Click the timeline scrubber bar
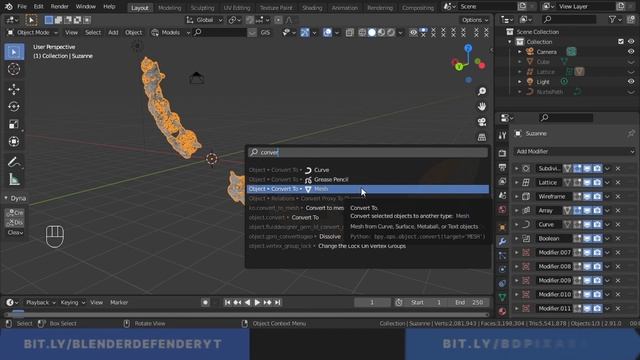 [247, 315]
